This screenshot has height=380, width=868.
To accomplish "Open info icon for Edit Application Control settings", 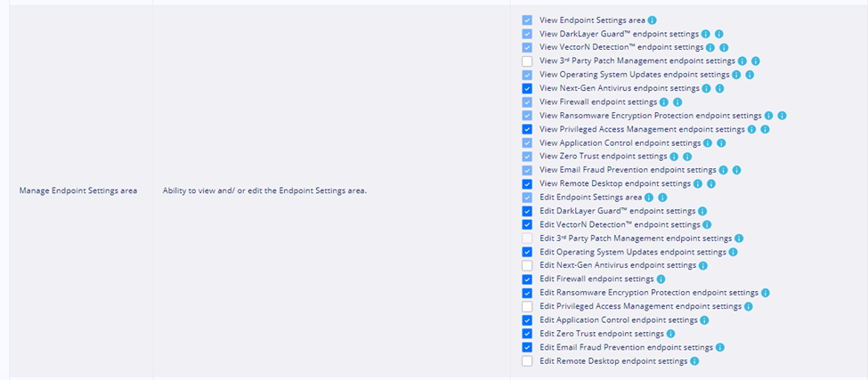I will 705,320.
